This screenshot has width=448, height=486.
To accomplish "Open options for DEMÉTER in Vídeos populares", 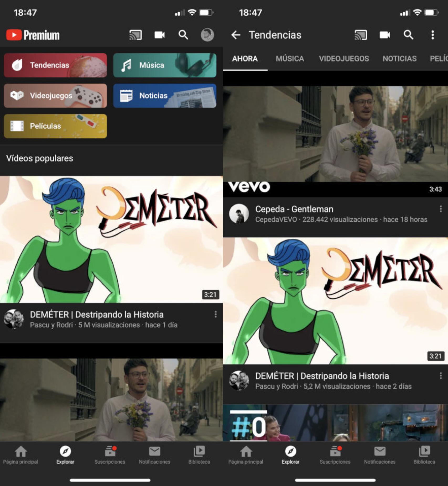I will pyautogui.click(x=215, y=314).
